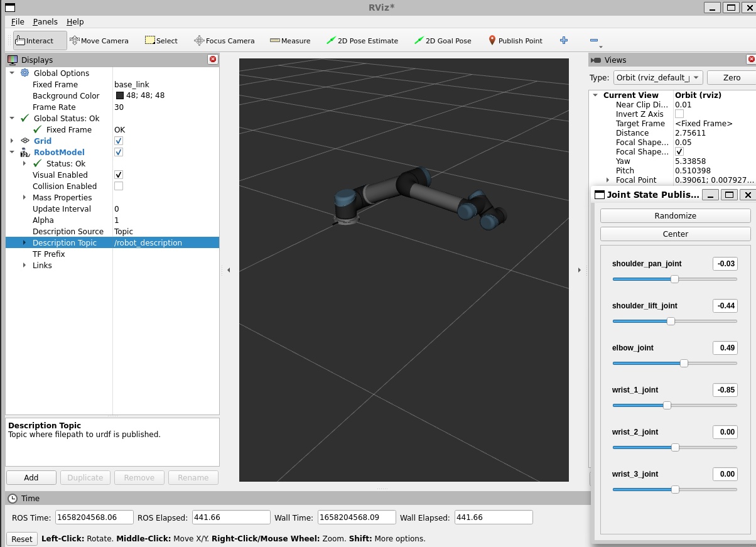Click the Global Options gear icon
This screenshot has height=547, width=756.
25,73
